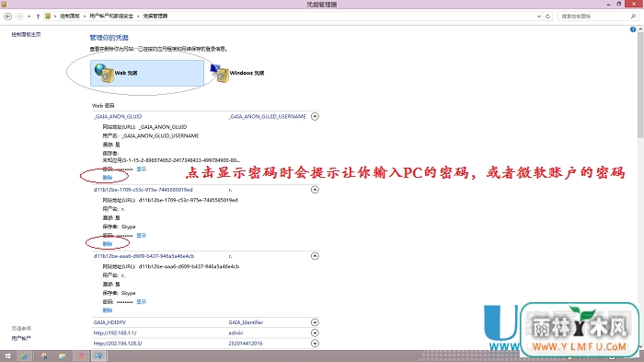
Task: Open User Accounts link at sidebar bottom
Action: 21,338
